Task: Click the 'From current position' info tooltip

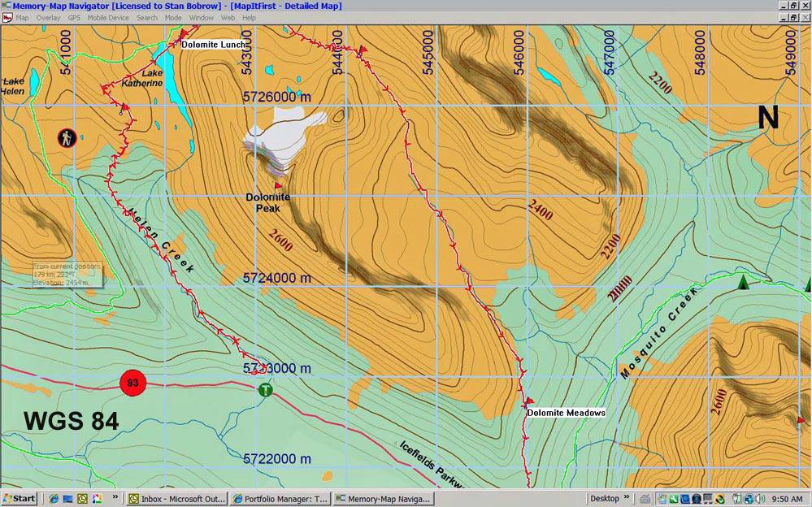Action: tap(67, 275)
